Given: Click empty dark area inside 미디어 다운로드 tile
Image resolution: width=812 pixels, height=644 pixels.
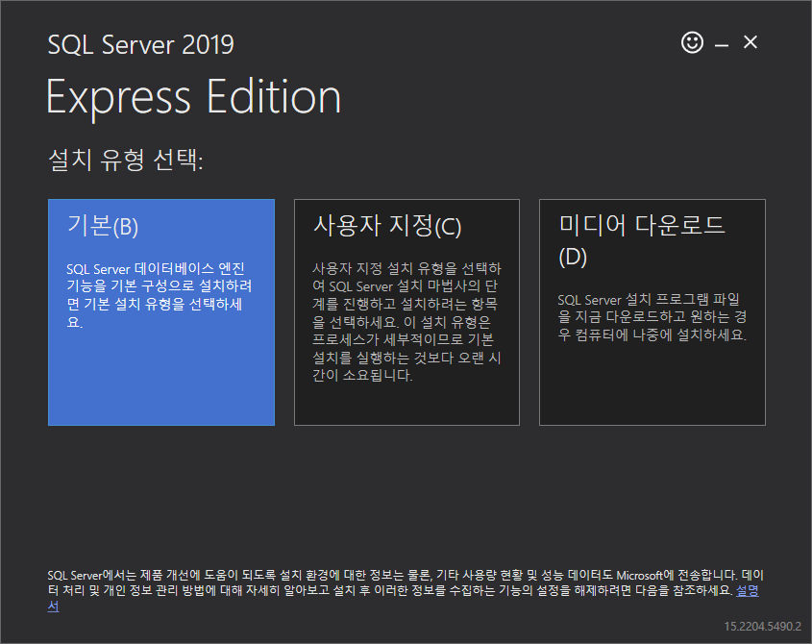Looking at the screenshot, I should click(x=652, y=386).
